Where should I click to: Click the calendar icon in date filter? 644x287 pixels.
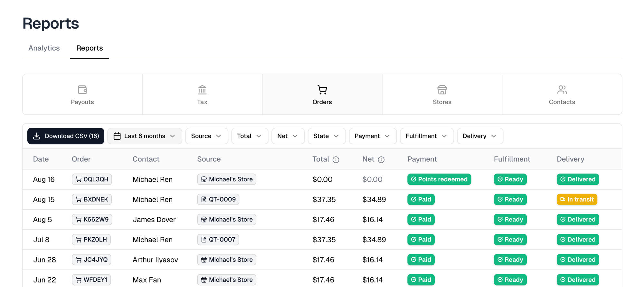(117, 136)
